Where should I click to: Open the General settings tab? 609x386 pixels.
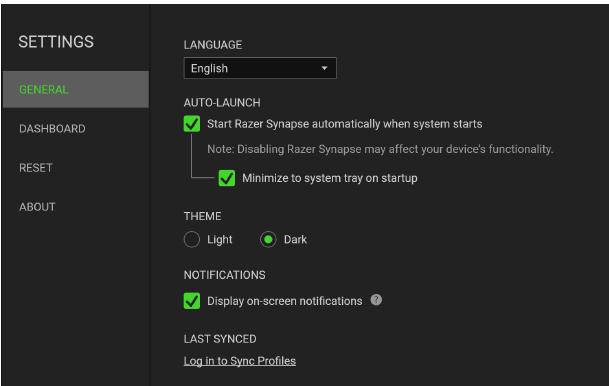76,89
